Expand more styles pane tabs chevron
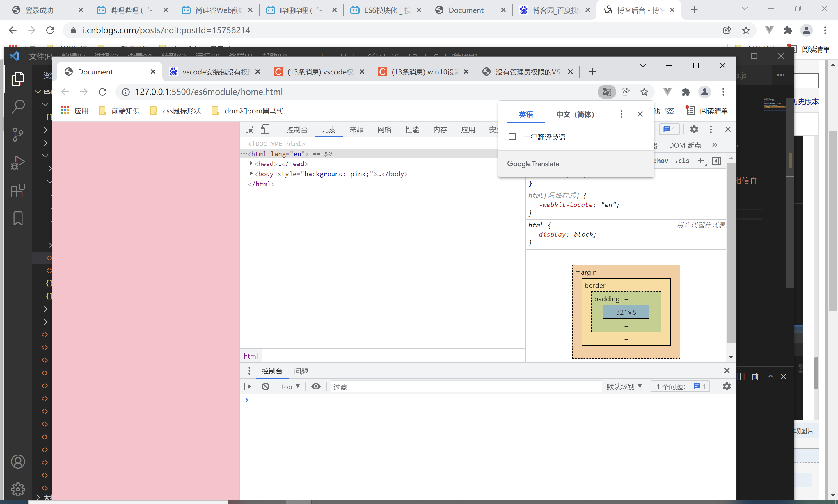 click(x=715, y=145)
